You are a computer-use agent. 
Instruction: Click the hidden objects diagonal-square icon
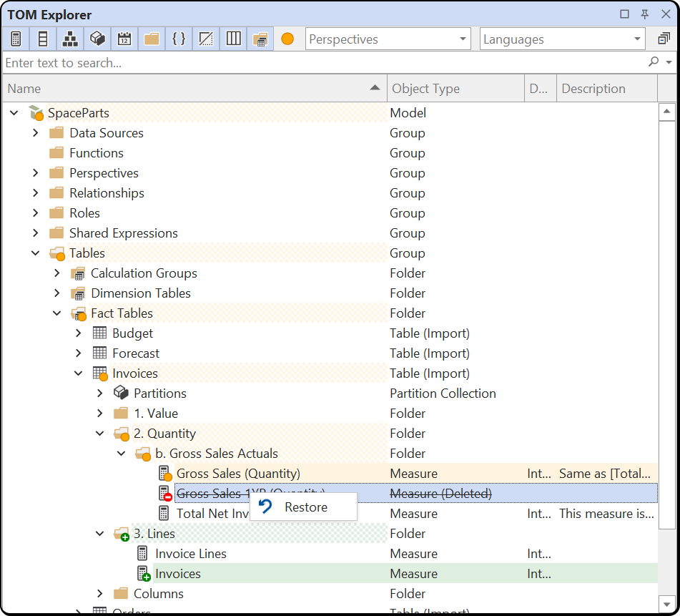tap(206, 39)
